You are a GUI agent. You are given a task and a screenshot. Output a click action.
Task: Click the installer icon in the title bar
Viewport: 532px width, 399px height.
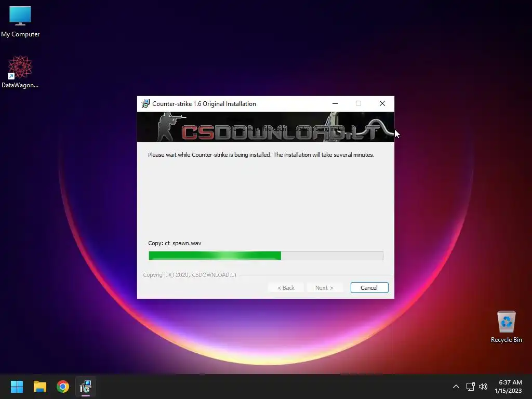click(145, 103)
